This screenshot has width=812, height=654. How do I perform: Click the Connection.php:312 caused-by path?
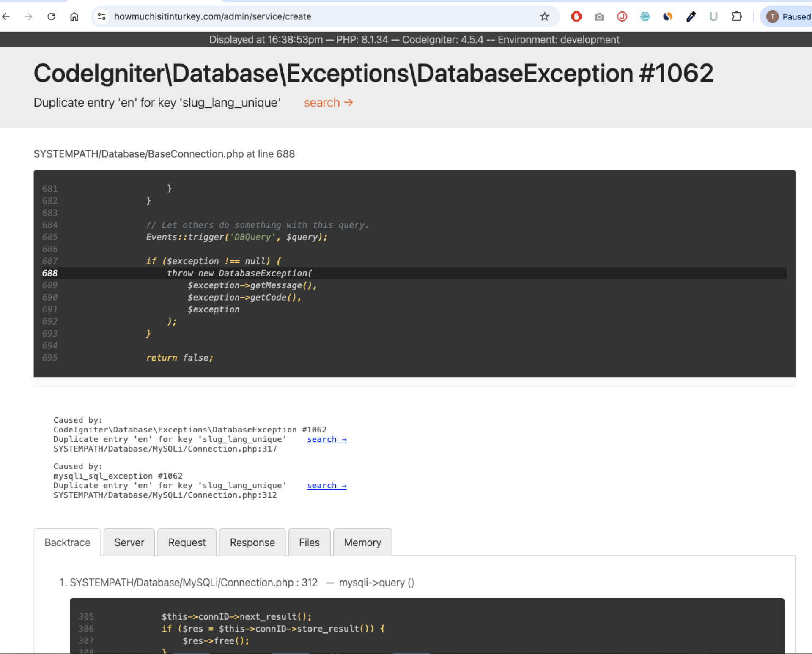point(165,495)
